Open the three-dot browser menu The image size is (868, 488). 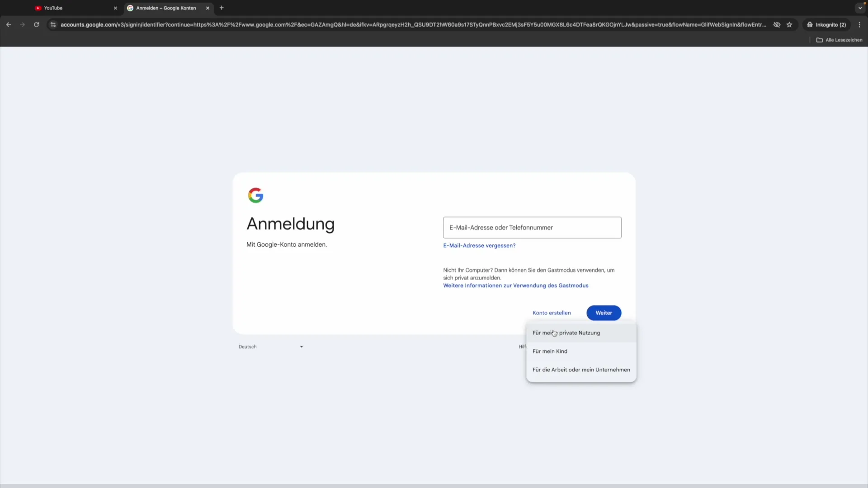[860, 24]
